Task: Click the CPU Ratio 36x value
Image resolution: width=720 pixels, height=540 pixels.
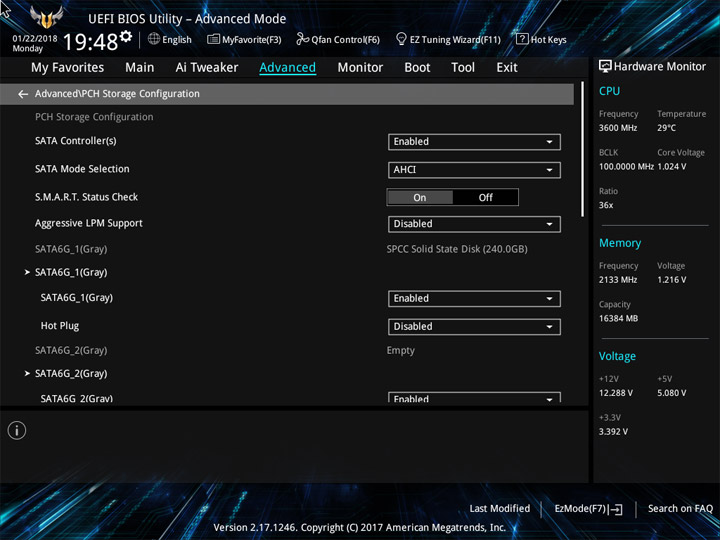Action: point(606,206)
